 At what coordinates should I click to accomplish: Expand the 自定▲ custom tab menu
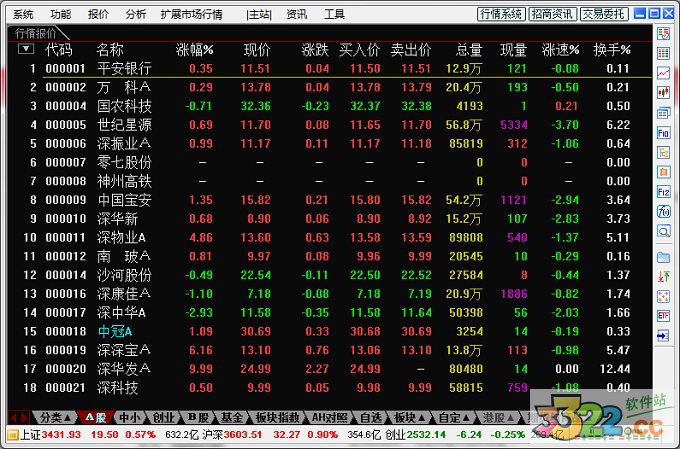[454, 418]
